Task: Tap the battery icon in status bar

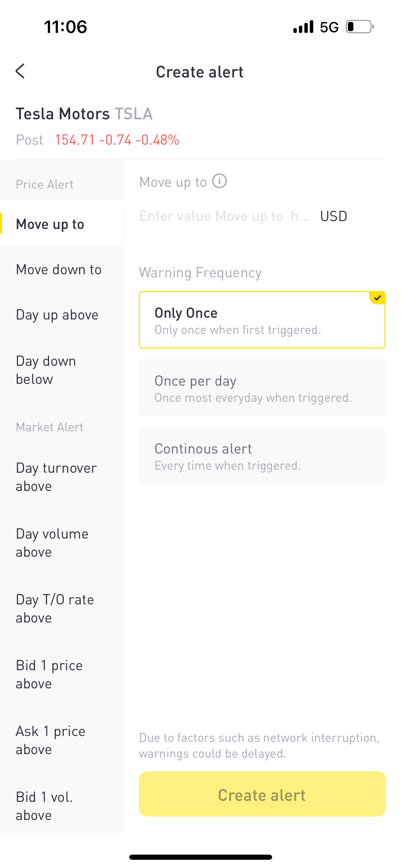Action: pyautogui.click(x=359, y=27)
